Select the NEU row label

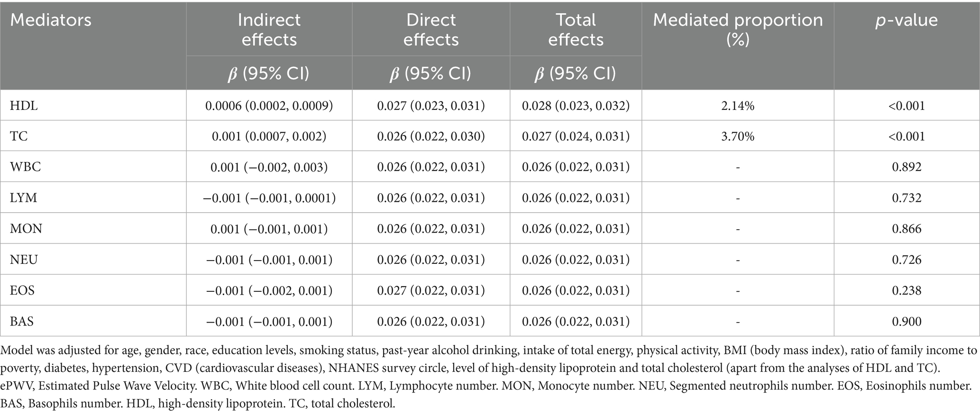(24, 260)
